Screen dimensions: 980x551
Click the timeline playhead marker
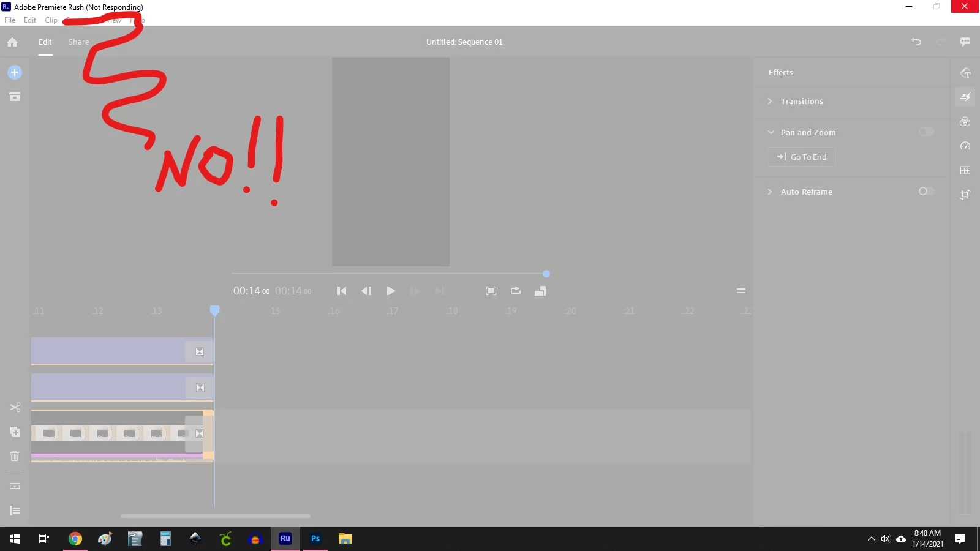(x=214, y=310)
